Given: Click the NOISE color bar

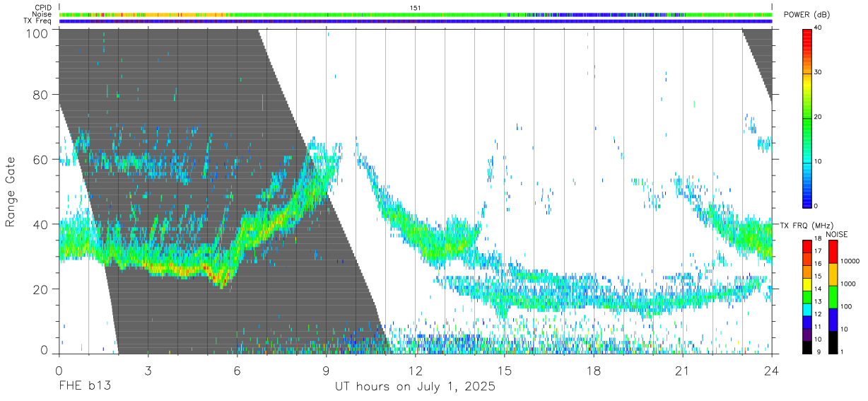Looking at the screenshot, I should click(833, 296).
